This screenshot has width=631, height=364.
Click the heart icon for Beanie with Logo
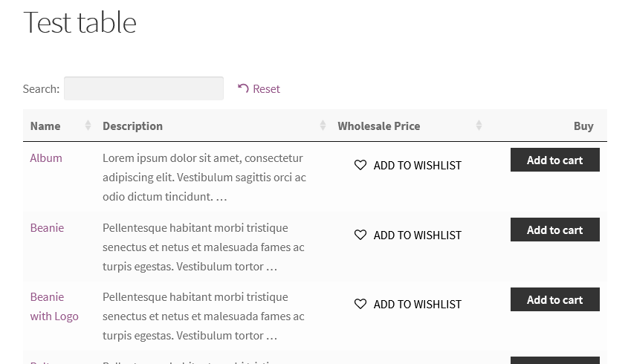(360, 304)
